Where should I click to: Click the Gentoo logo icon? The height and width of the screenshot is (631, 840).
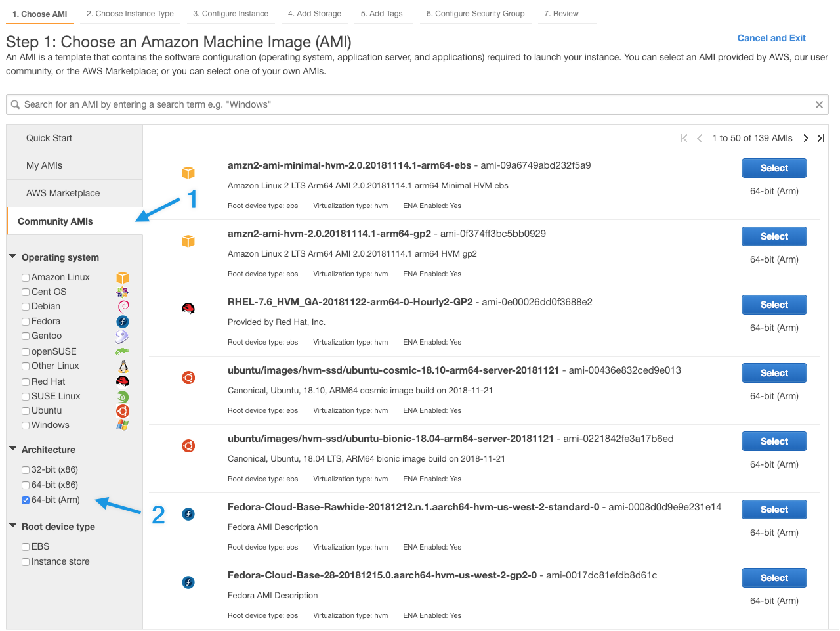pos(123,336)
